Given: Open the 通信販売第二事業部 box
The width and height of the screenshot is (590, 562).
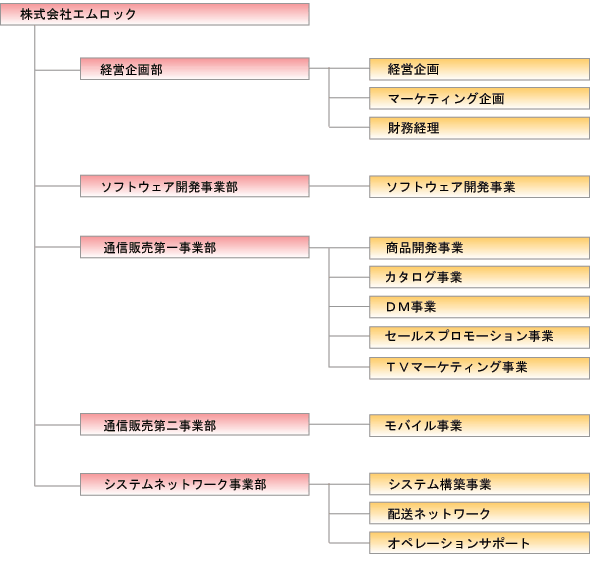Looking at the screenshot, I should (x=195, y=424).
